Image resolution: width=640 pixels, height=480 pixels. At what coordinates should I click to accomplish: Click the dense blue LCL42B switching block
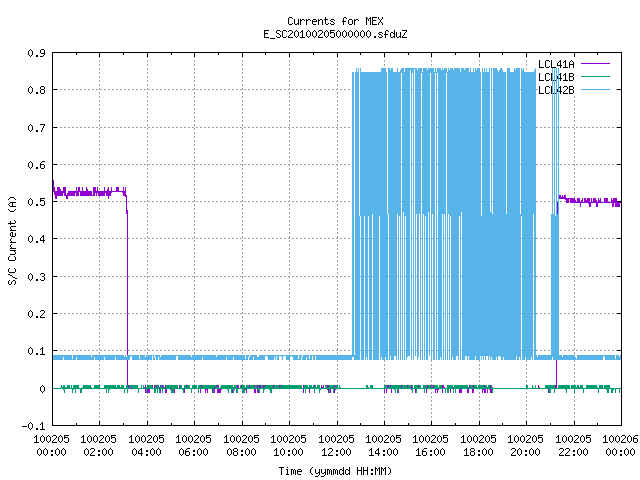(x=444, y=213)
